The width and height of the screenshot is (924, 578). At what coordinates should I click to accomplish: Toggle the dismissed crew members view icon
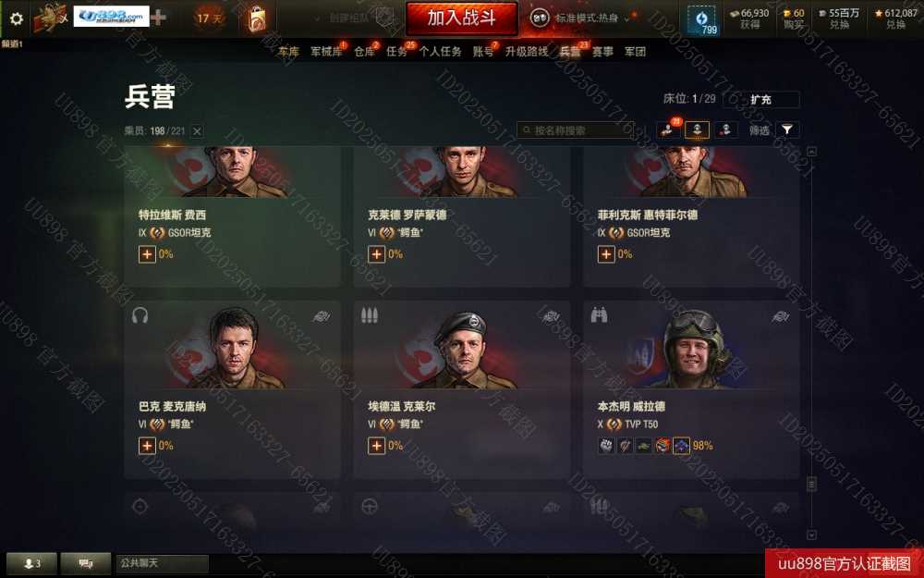(726, 129)
